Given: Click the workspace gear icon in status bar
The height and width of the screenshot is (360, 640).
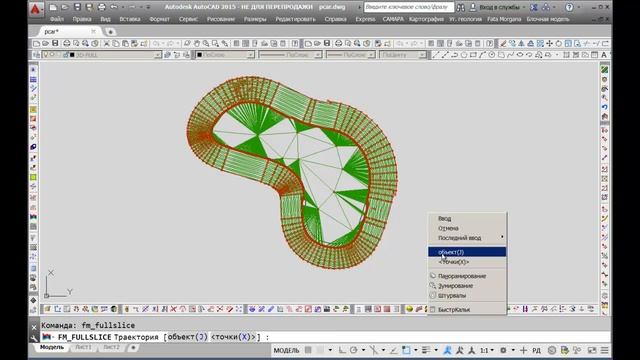Looking at the screenshot, I should click(503, 350).
